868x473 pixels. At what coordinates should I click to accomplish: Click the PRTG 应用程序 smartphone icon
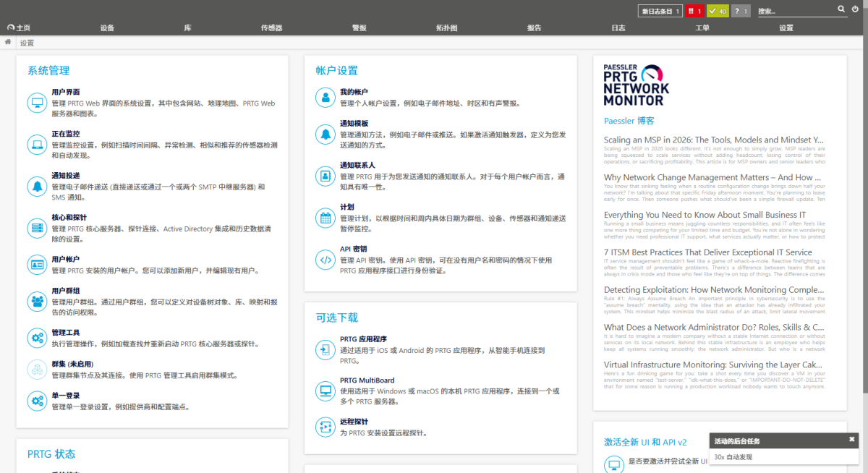[x=324, y=350]
